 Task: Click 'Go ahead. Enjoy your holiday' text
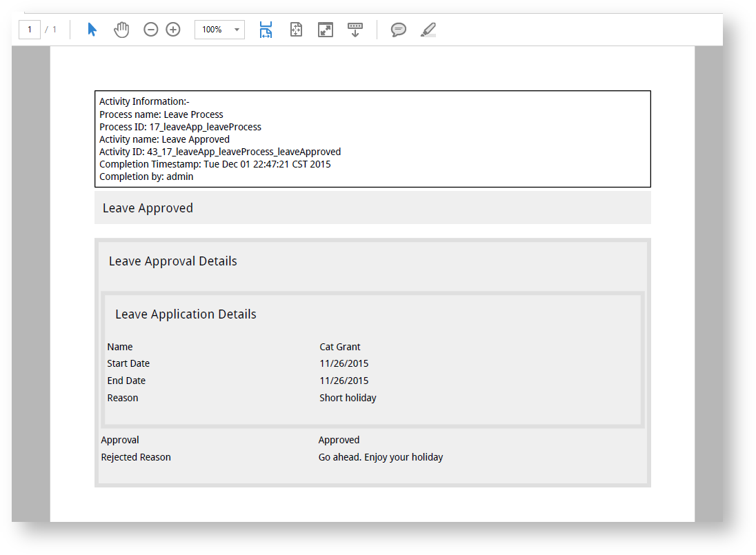click(380, 457)
